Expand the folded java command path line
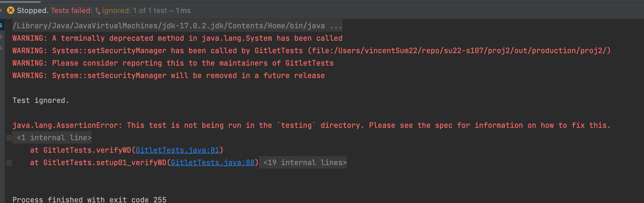 (336, 26)
